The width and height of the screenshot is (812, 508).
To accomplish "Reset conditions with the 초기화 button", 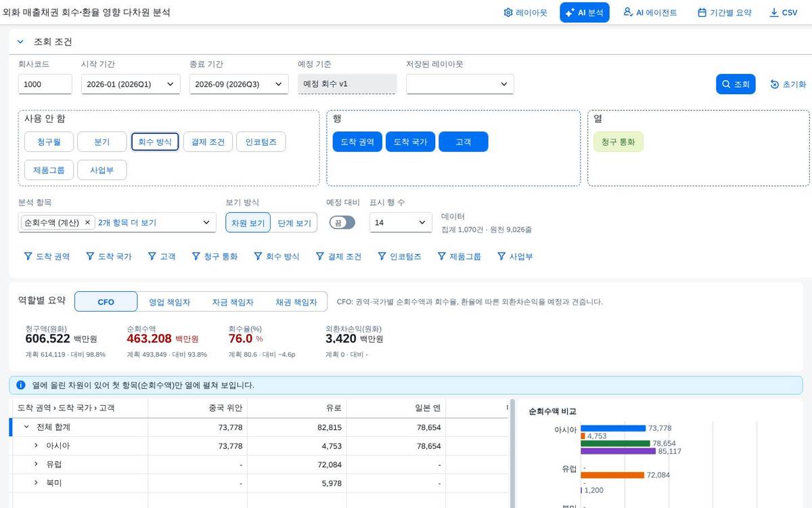I will point(788,84).
